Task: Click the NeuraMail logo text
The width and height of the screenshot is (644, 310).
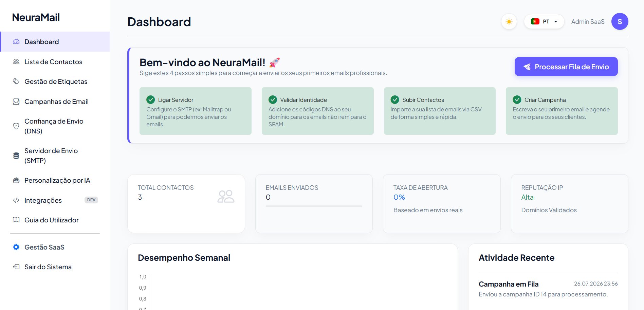Action: pyautogui.click(x=36, y=17)
